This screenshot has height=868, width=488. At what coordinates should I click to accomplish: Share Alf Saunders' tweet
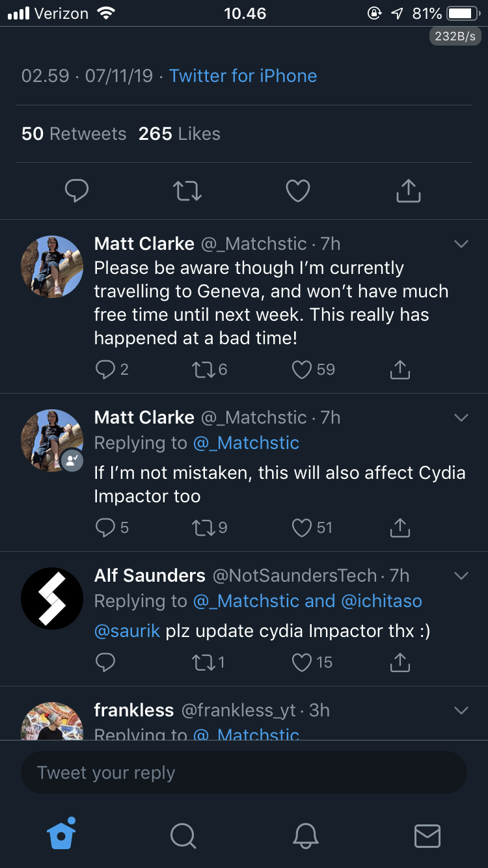point(400,662)
